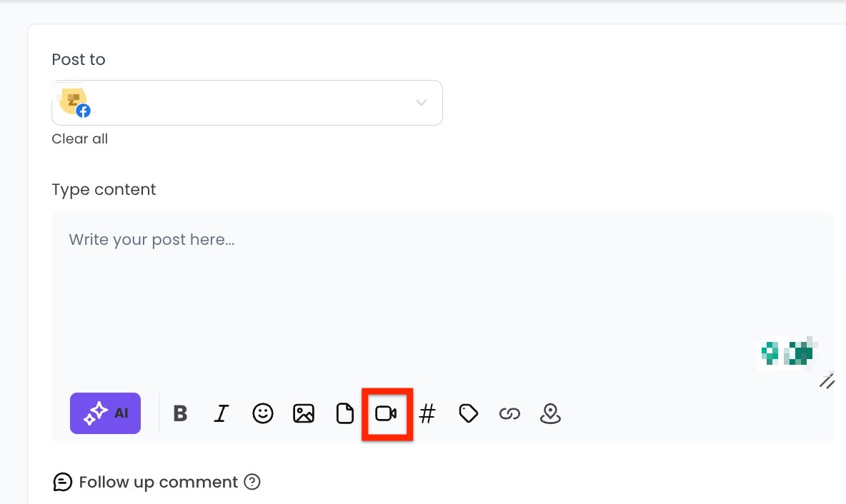The height and width of the screenshot is (504, 846).
Task: Add a location pin
Action: 550,413
